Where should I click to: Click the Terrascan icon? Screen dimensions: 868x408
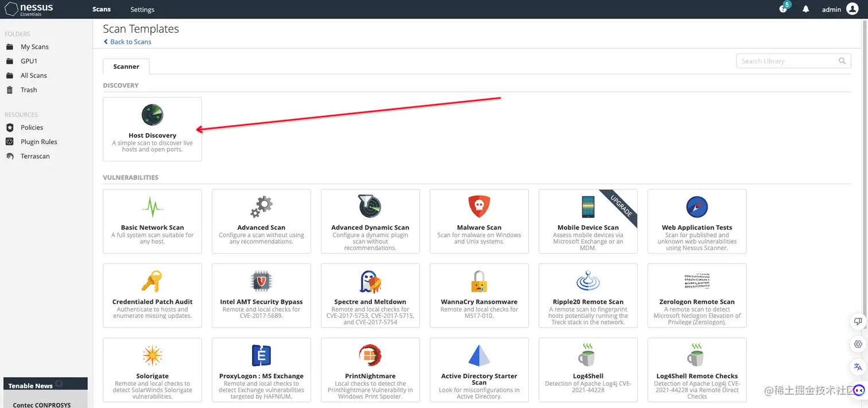tap(10, 156)
